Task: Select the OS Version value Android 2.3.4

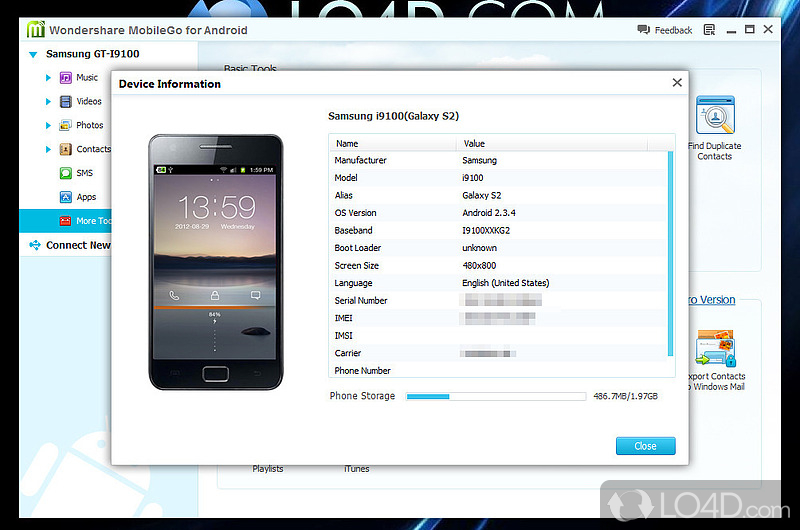Action: click(x=489, y=213)
